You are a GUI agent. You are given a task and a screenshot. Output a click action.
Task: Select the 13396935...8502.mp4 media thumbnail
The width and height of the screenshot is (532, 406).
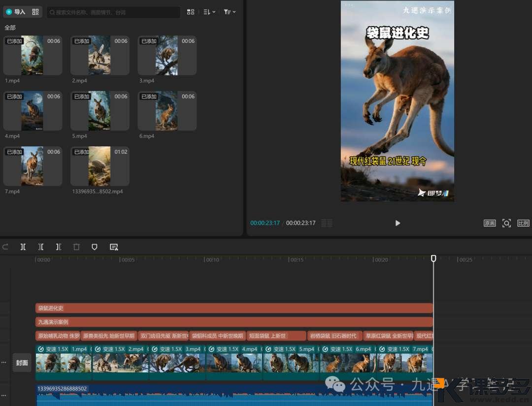(x=100, y=166)
